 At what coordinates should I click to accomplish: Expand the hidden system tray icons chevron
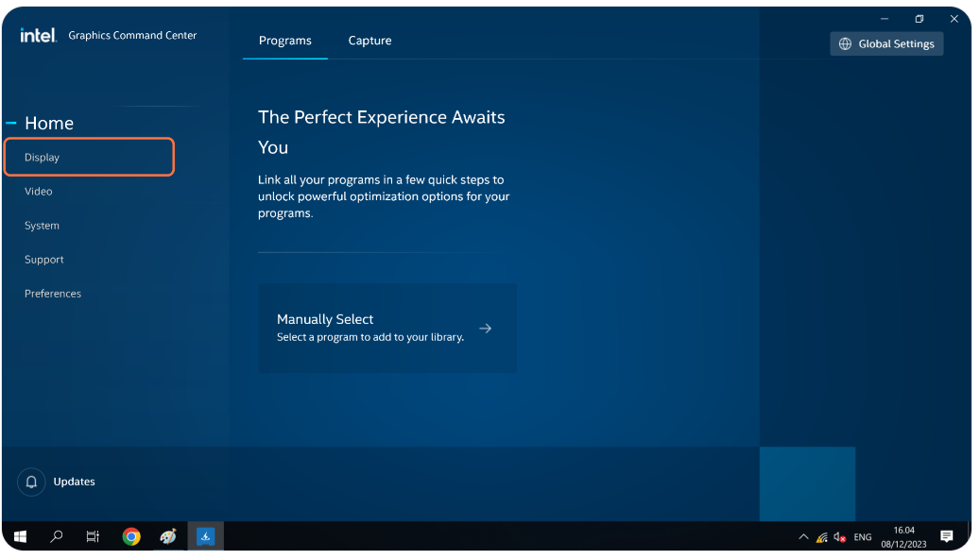(803, 537)
